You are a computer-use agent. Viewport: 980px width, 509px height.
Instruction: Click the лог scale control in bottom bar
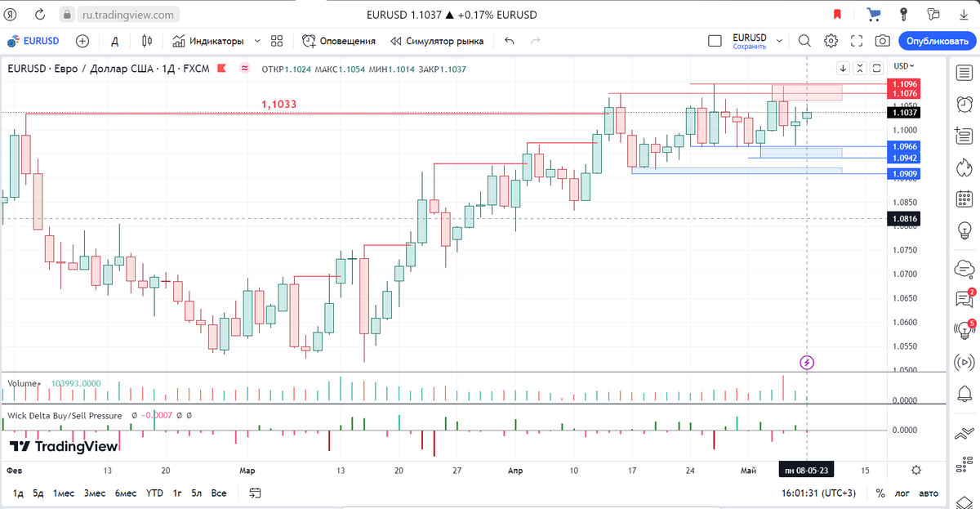coord(902,493)
